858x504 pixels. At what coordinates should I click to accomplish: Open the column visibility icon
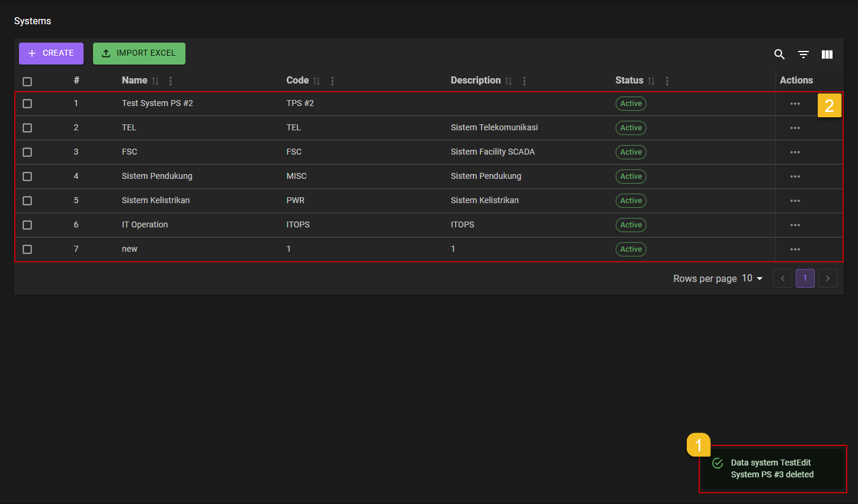pos(827,54)
